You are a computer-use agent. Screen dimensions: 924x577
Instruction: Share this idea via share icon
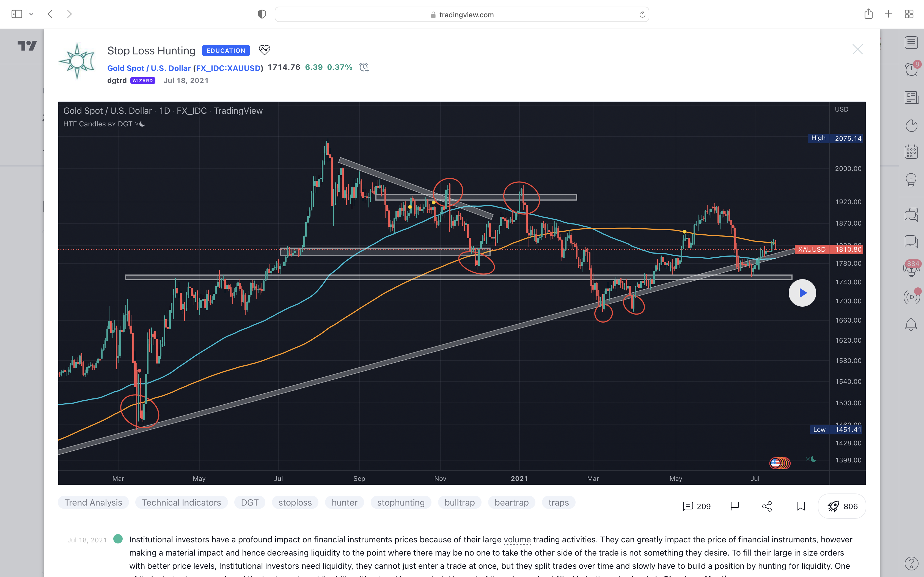pyautogui.click(x=767, y=506)
